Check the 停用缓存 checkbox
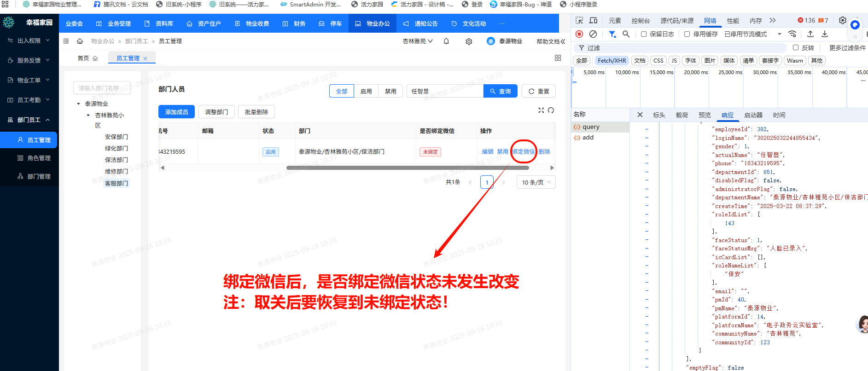 687,34
